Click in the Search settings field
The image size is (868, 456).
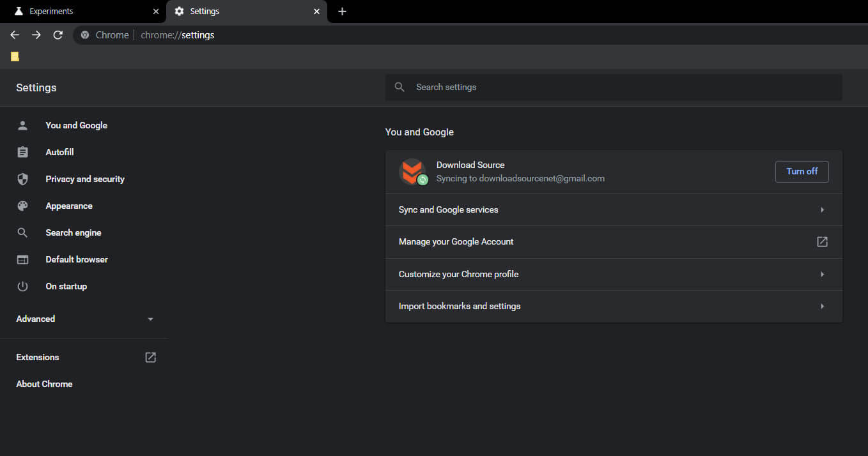point(614,87)
